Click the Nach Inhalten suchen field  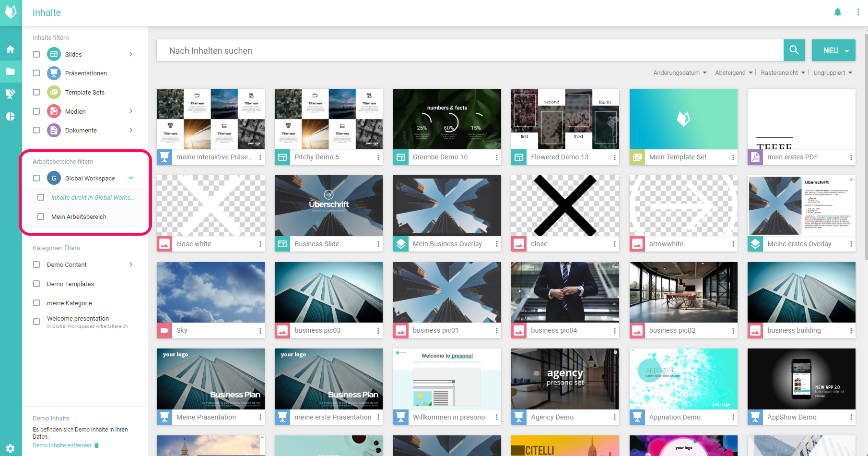point(470,50)
